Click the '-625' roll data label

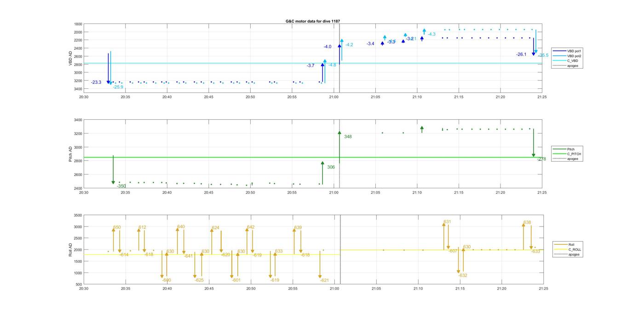click(199, 280)
